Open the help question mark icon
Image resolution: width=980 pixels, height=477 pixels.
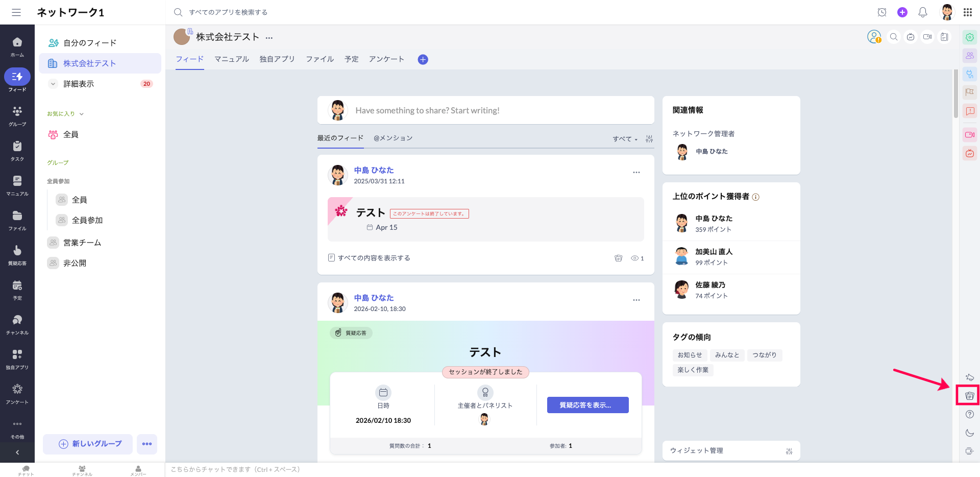point(969,414)
